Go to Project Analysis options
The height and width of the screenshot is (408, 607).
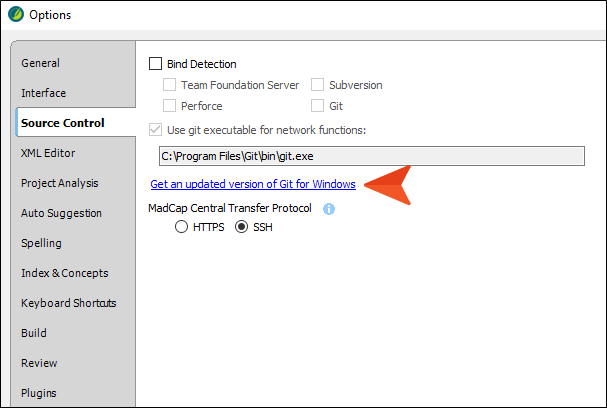[x=60, y=183]
